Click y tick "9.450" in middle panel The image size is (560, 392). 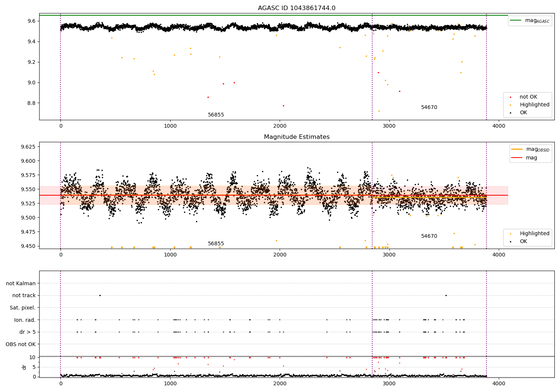pyautogui.click(x=28, y=246)
